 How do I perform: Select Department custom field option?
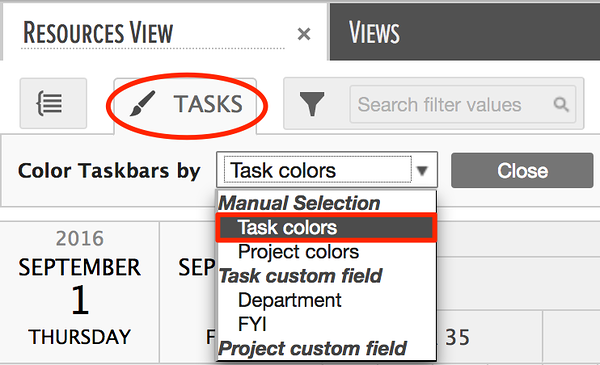click(x=290, y=300)
